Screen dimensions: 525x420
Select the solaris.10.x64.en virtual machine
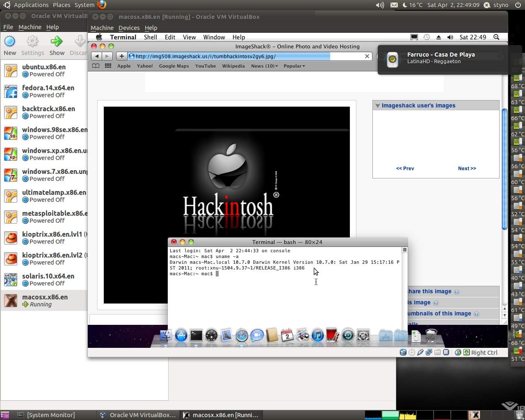pos(44,279)
